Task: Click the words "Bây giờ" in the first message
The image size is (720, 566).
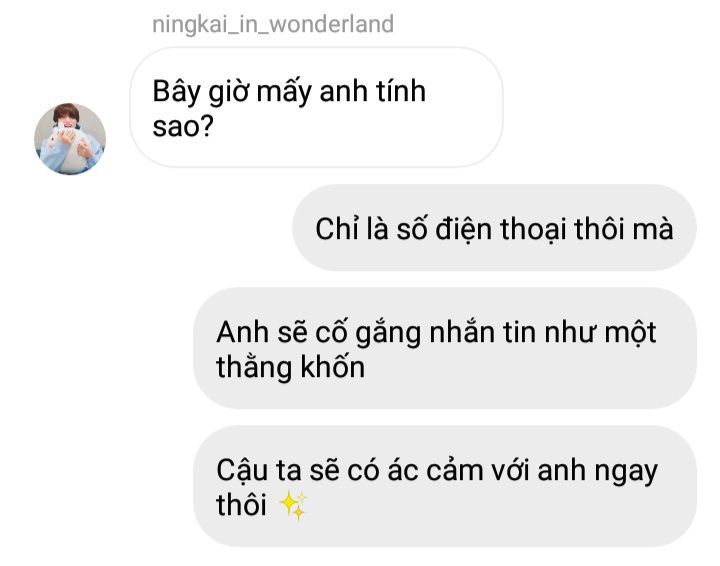Action: click(x=200, y=92)
